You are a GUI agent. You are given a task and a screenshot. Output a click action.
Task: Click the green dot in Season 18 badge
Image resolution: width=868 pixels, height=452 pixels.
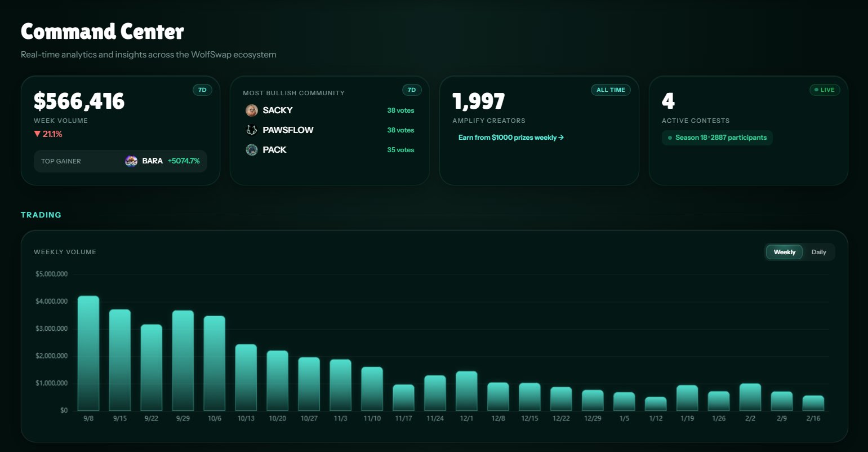670,138
